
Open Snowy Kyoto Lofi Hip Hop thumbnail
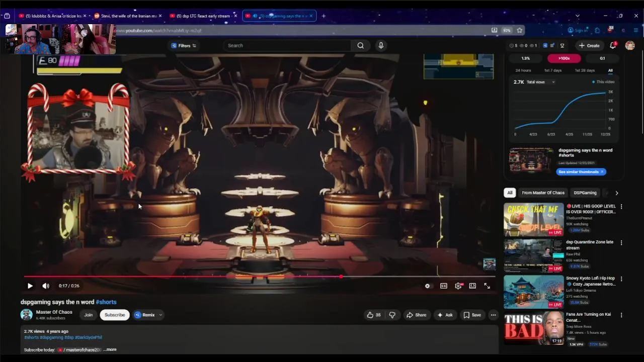pos(534,292)
